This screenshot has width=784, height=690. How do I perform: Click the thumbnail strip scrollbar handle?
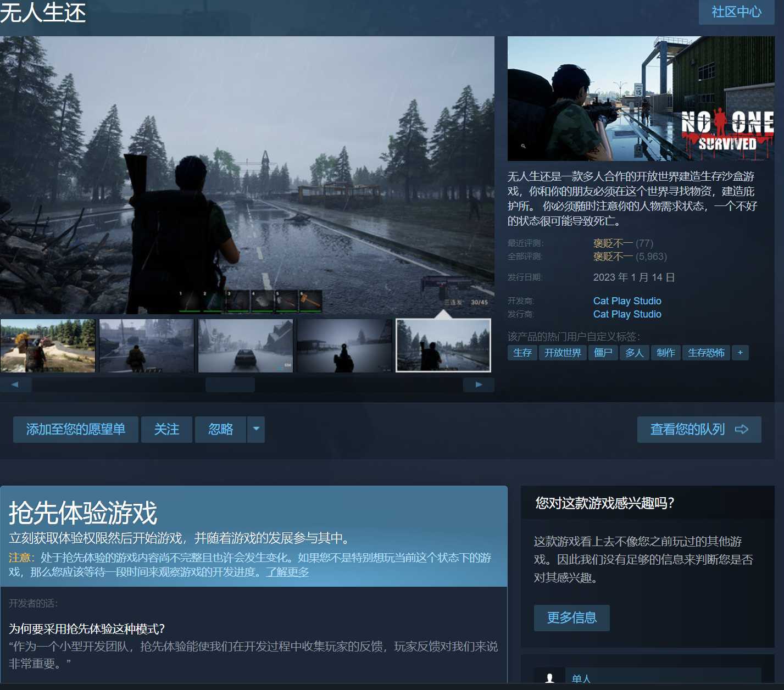(x=230, y=385)
